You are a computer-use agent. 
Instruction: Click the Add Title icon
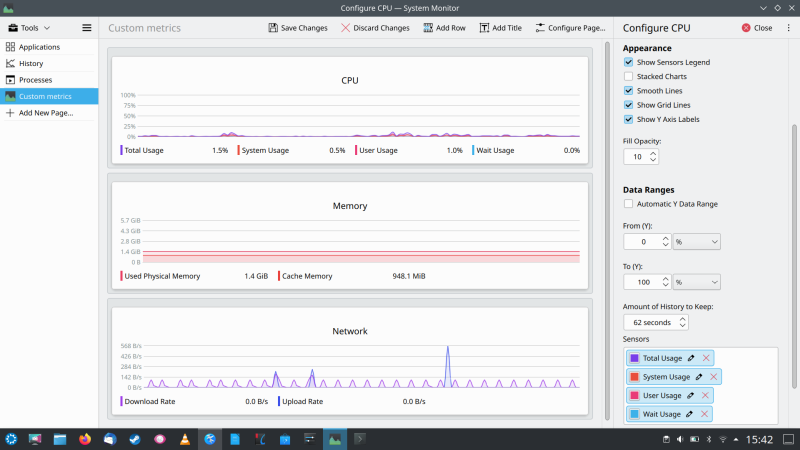click(x=485, y=28)
